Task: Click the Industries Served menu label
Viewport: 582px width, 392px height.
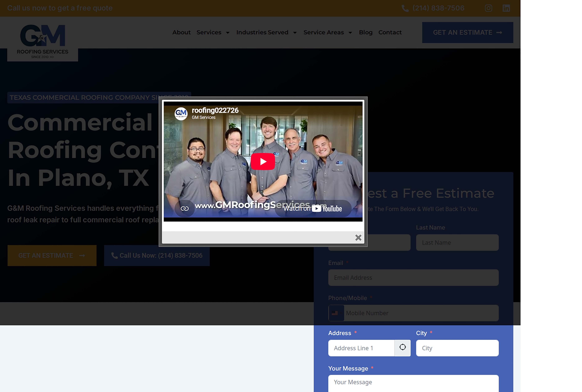Action: pos(262,32)
